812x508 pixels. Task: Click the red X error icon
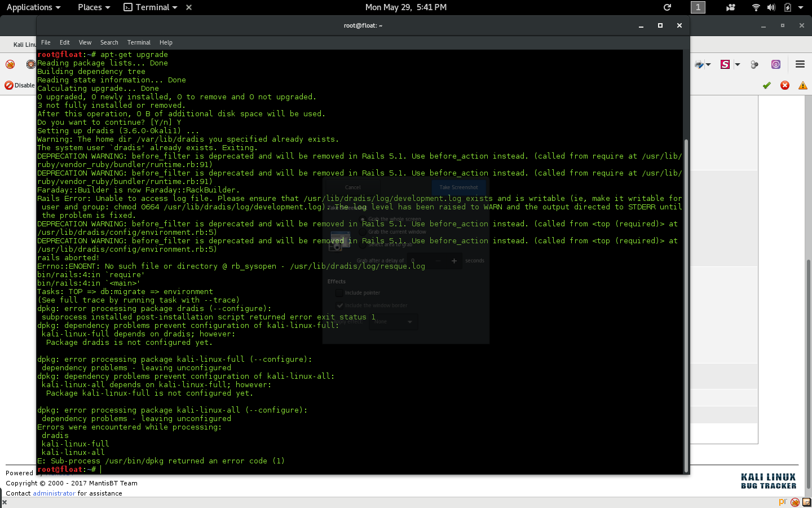[x=784, y=85]
